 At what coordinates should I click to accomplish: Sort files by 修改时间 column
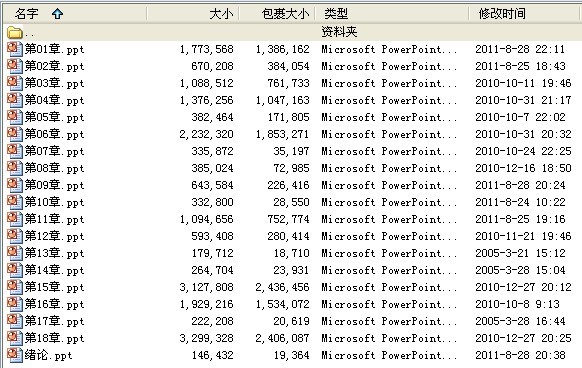point(502,14)
